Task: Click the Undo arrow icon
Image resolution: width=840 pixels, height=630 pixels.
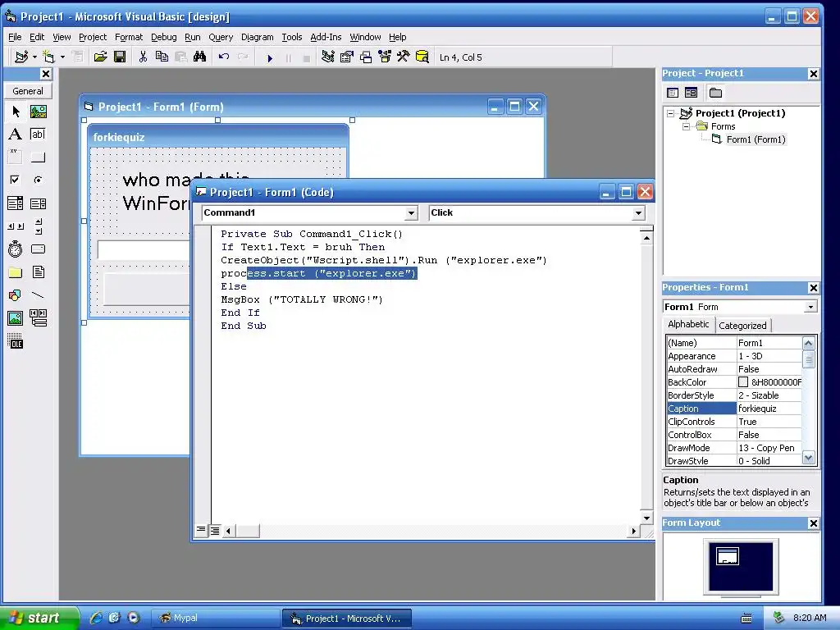Action: click(224, 57)
